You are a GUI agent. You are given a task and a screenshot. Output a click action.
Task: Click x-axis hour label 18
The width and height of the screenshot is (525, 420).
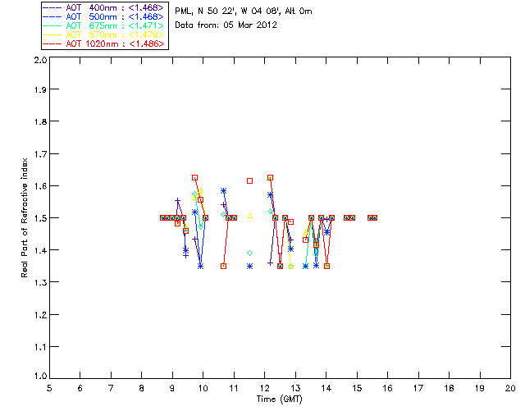(x=449, y=388)
